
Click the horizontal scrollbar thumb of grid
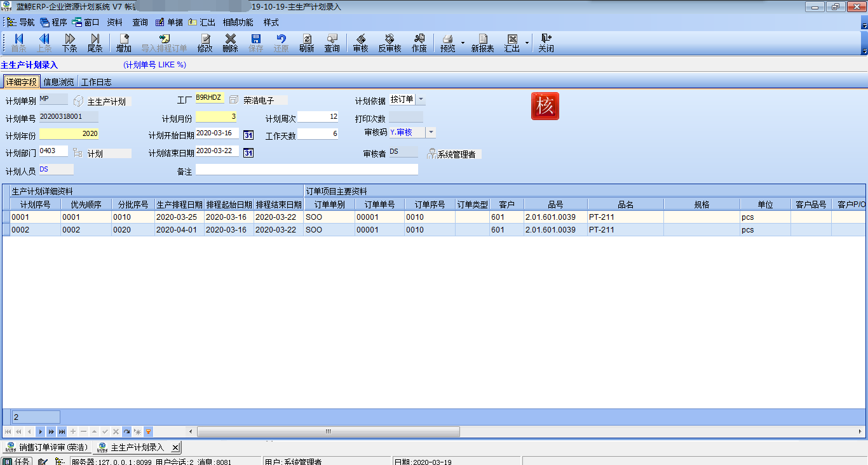click(329, 431)
